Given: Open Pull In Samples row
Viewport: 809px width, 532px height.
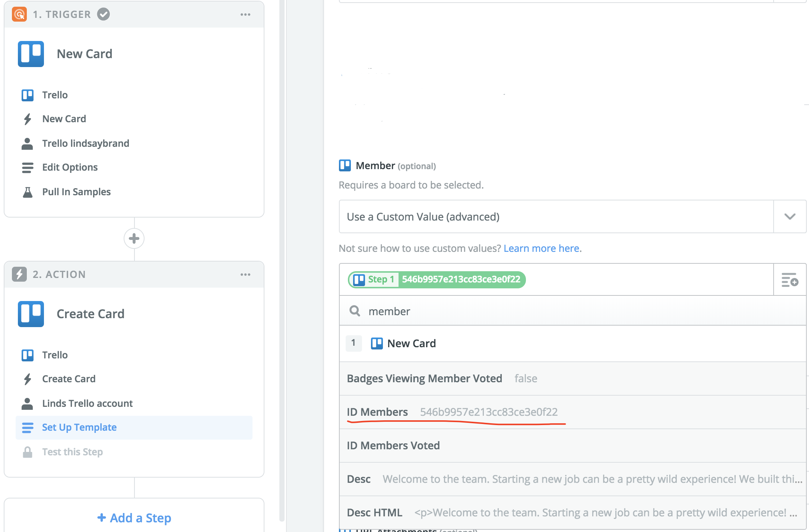Looking at the screenshot, I should [x=134, y=192].
